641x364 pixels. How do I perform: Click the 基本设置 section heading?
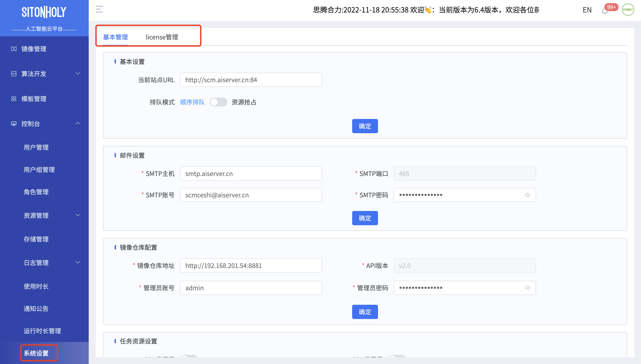tap(132, 62)
